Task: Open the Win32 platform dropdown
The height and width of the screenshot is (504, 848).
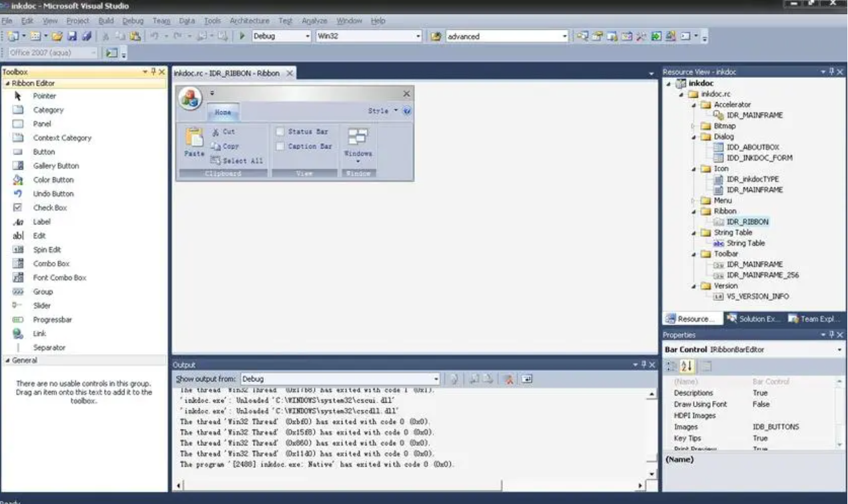Action: pyautogui.click(x=418, y=37)
